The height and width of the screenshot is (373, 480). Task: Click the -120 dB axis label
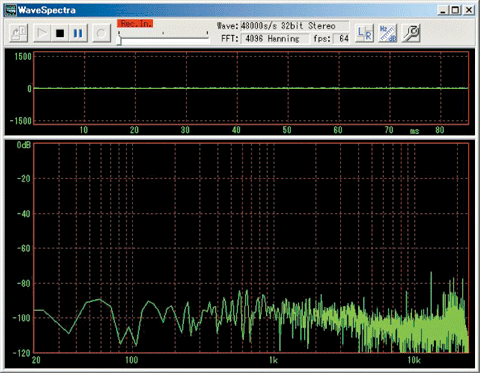(x=21, y=353)
